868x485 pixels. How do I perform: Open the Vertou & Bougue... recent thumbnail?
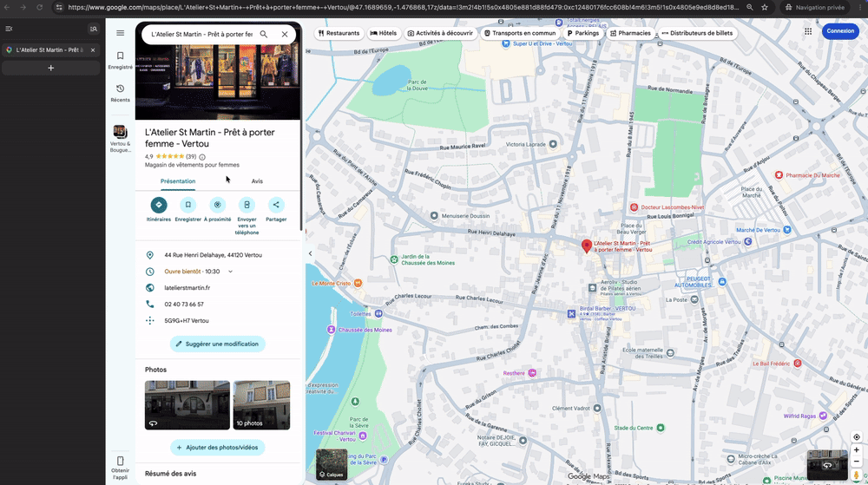(x=120, y=138)
